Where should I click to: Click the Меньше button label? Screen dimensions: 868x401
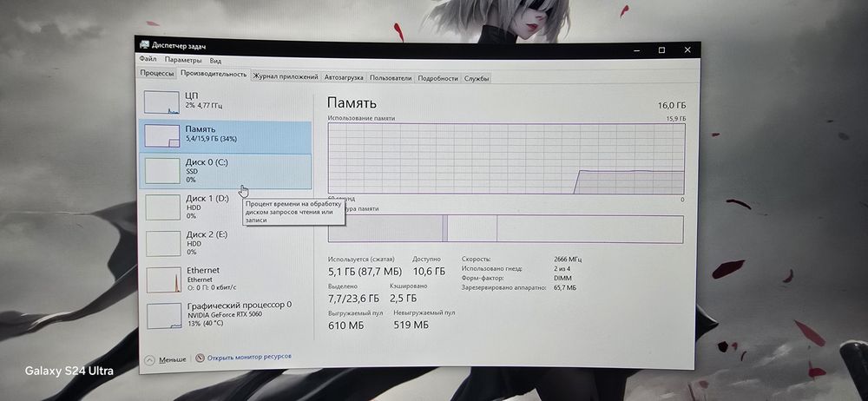[x=173, y=360]
